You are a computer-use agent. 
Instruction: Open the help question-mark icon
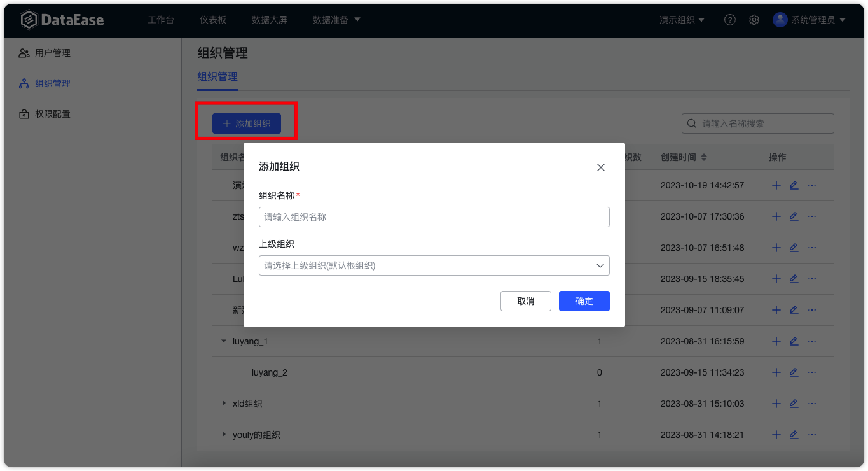pyautogui.click(x=730, y=20)
